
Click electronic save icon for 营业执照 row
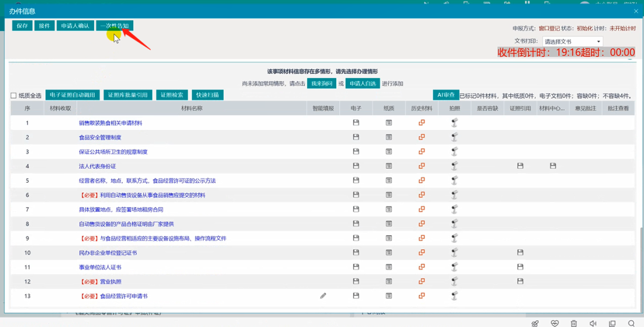point(355,282)
